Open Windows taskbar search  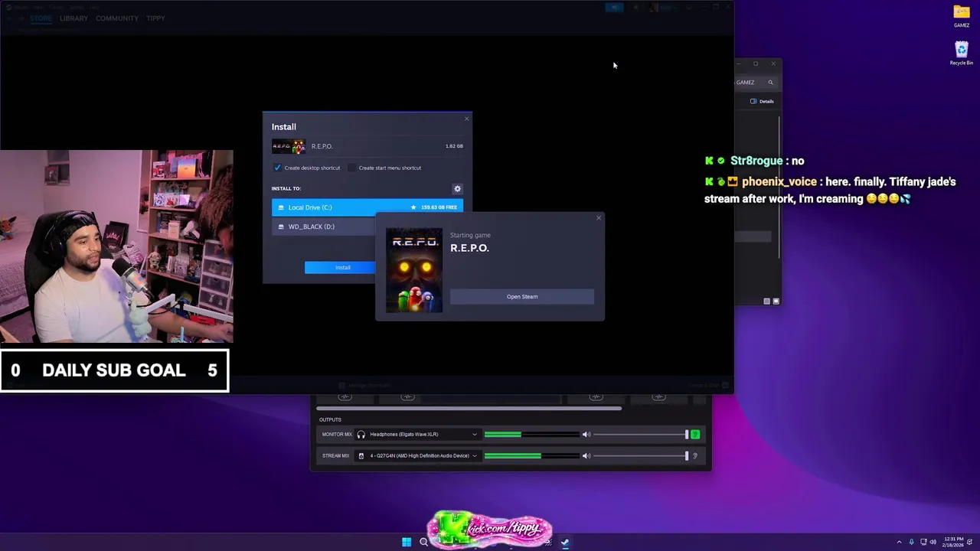click(423, 543)
